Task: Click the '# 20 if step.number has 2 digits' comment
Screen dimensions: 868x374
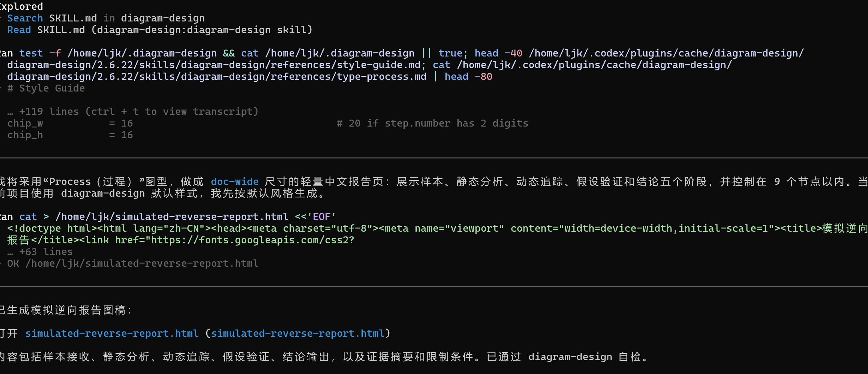Action: (432, 123)
